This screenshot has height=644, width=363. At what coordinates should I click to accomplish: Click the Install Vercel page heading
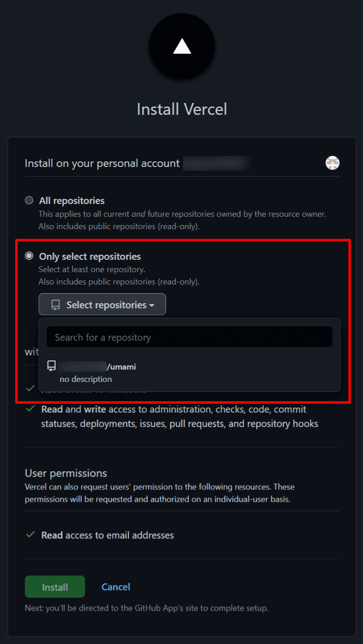tap(181, 109)
